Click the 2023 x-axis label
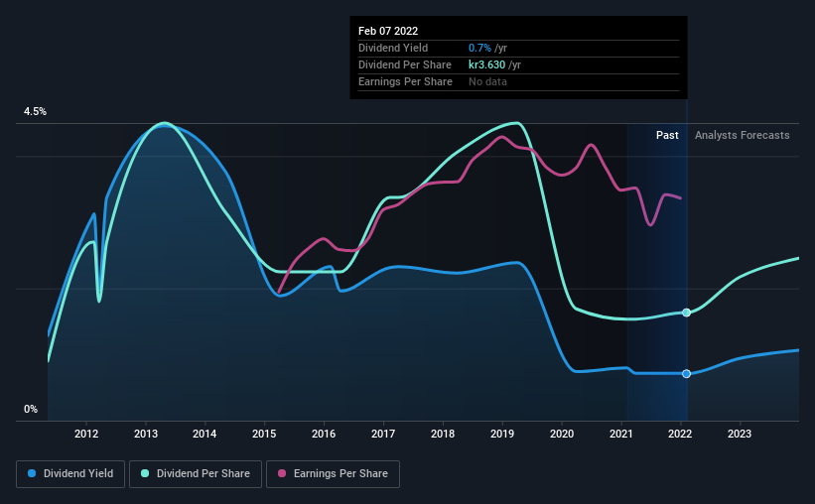The image size is (815, 504). (x=740, y=434)
